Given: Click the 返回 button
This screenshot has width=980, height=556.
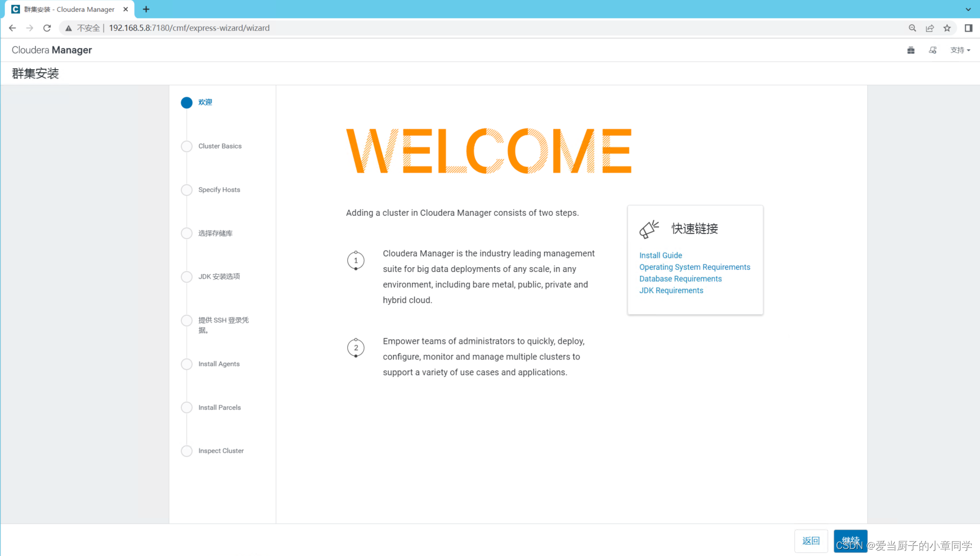Looking at the screenshot, I should 811,541.
